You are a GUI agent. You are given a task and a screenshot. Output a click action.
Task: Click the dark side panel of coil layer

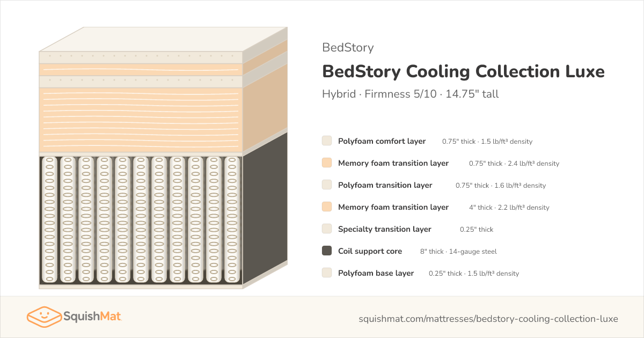click(x=265, y=208)
